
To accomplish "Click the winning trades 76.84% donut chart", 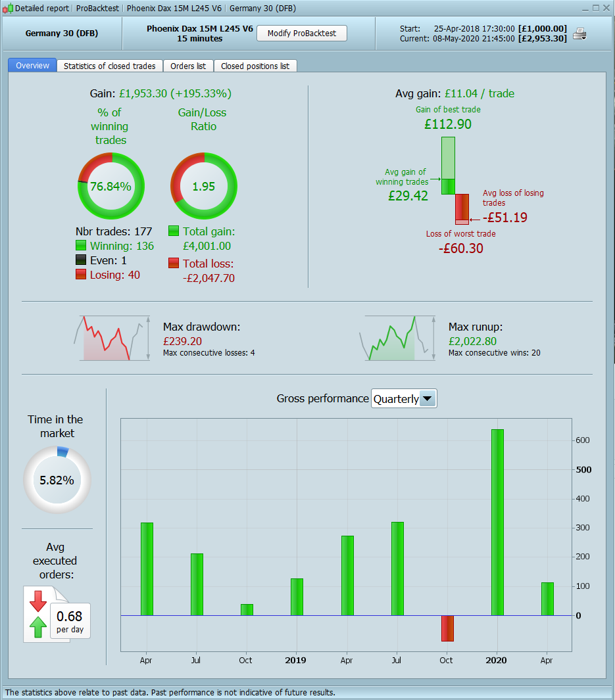I will [x=111, y=186].
